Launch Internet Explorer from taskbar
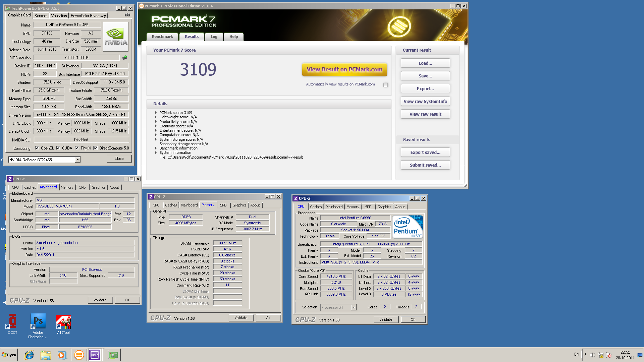This screenshot has height=362, width=644. tap(29, 355)
